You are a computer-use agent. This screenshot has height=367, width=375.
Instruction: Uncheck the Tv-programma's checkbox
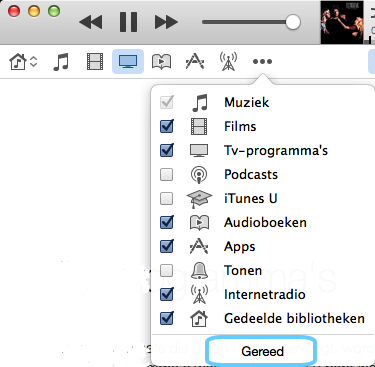click(167, 150)
